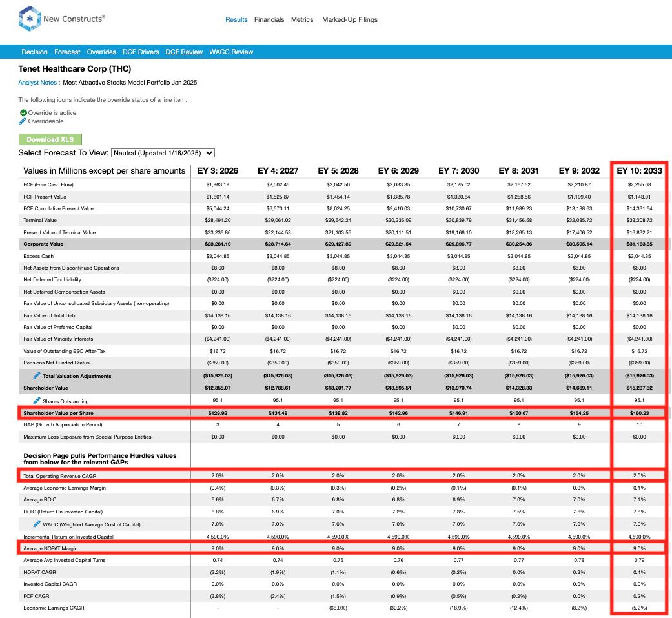Click the Download XLS button

[x=50, y=139]
